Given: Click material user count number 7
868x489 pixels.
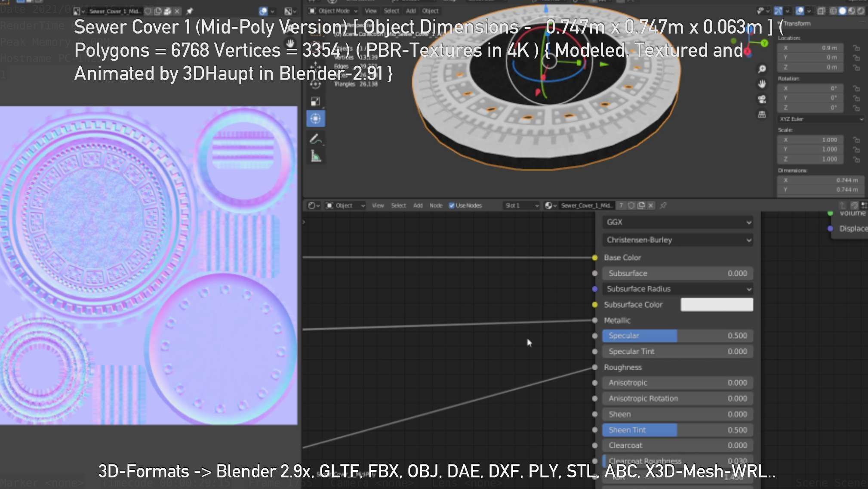Looking at the screenshot, I should pos(621,205).
